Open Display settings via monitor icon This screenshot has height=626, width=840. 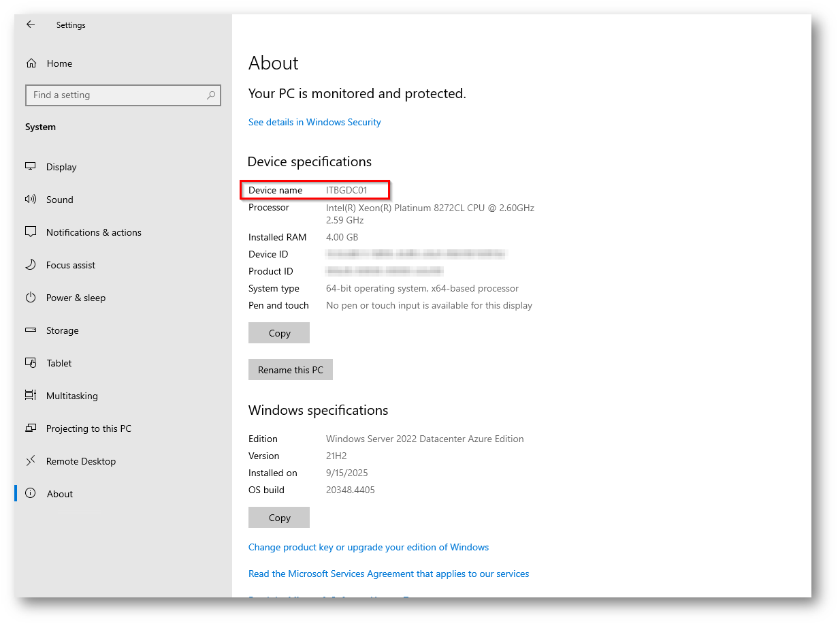(31, 167)
